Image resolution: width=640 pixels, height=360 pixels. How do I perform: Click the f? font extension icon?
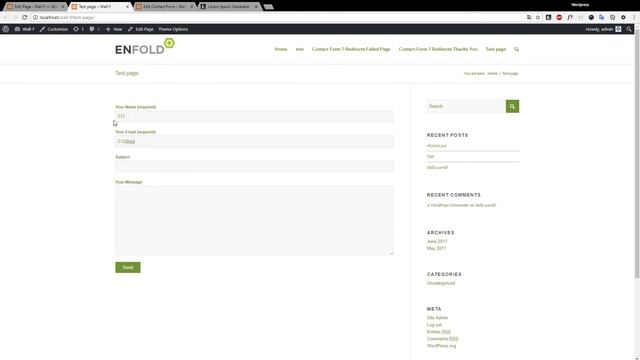point(570,18)
